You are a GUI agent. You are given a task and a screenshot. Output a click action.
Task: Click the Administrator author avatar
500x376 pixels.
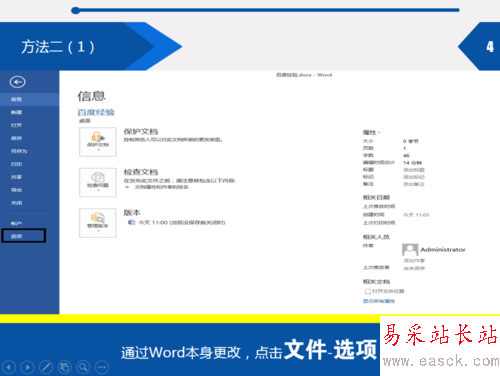click(x=410, y=250)
